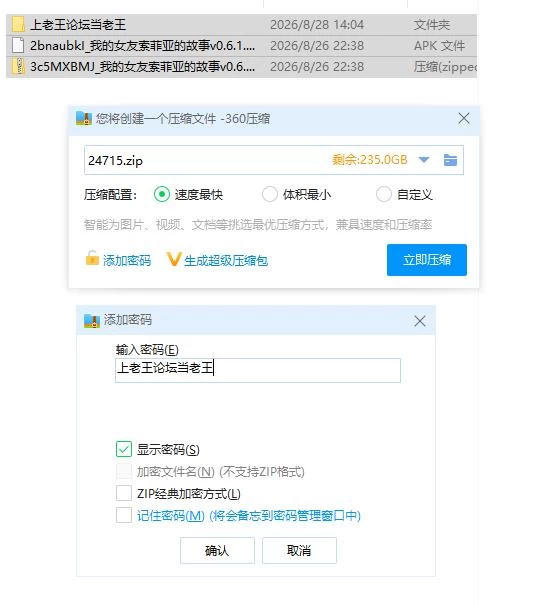Click the orange V super-compress icon
551x604 pixels.
173,259
